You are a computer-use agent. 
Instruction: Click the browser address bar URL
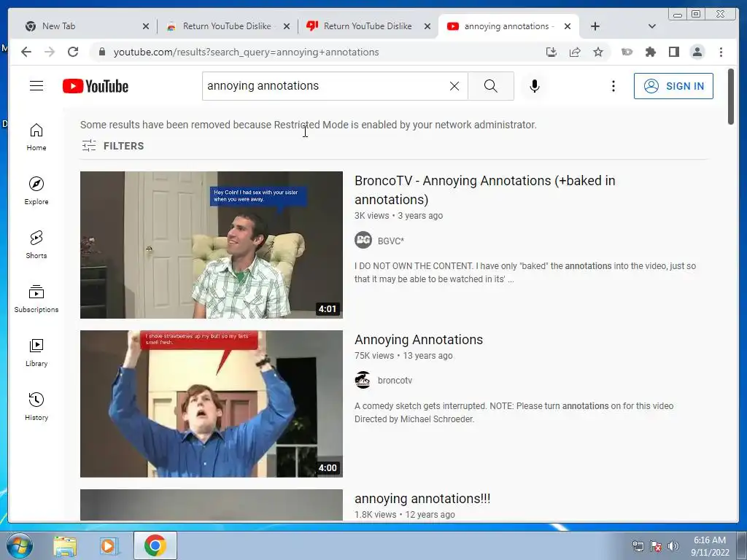[x=246, y=52]
